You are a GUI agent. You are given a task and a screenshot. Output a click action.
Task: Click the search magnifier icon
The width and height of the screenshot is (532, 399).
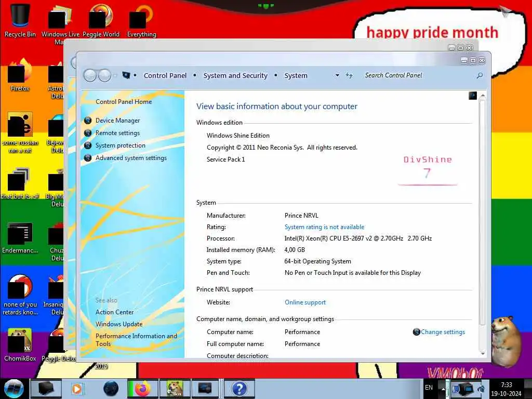[x=480, y=75]
